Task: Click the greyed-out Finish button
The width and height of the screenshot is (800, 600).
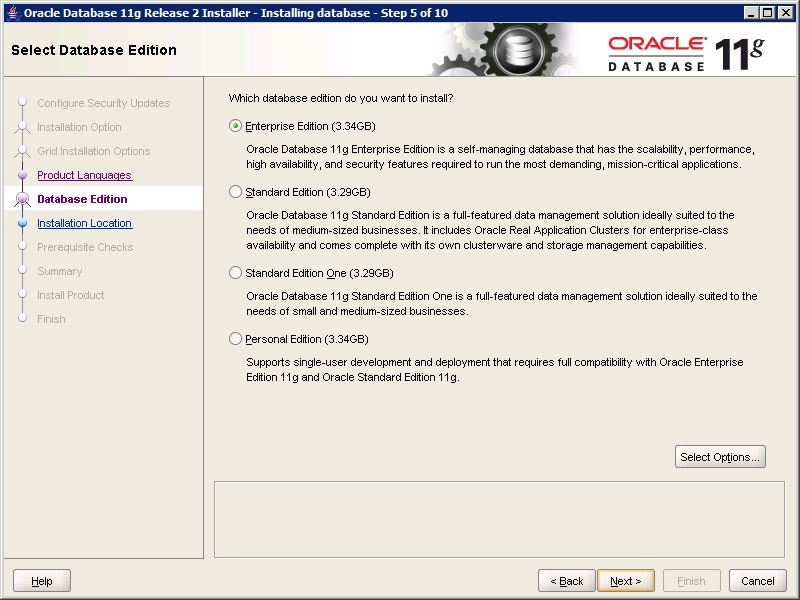Action: pos(691,581)
